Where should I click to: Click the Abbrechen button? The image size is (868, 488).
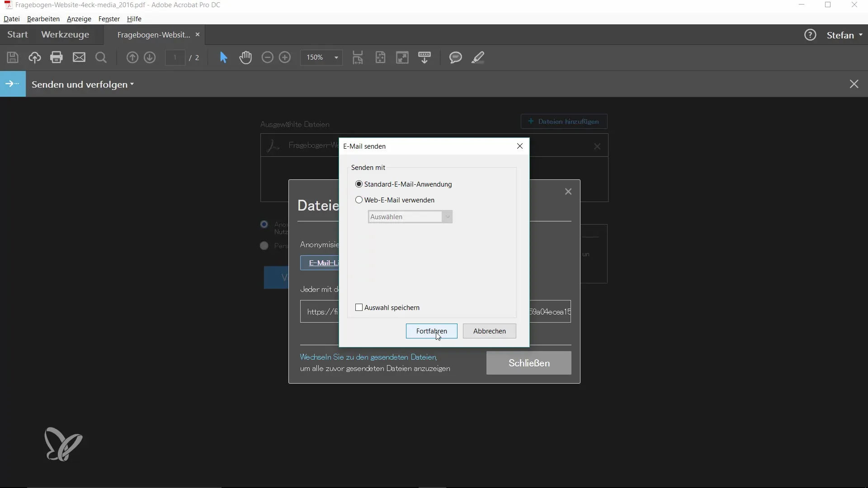coord(489,331)
